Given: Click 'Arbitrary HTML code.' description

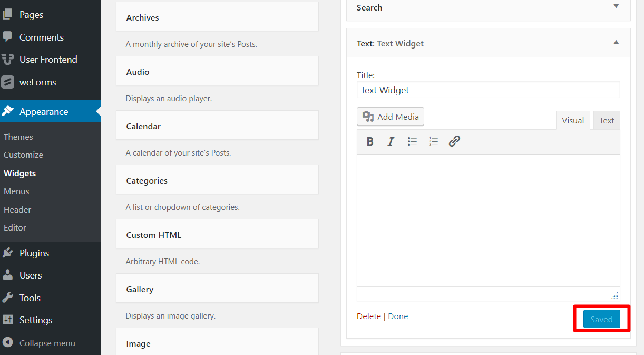Looking at the screenshot, I should 162,261.
